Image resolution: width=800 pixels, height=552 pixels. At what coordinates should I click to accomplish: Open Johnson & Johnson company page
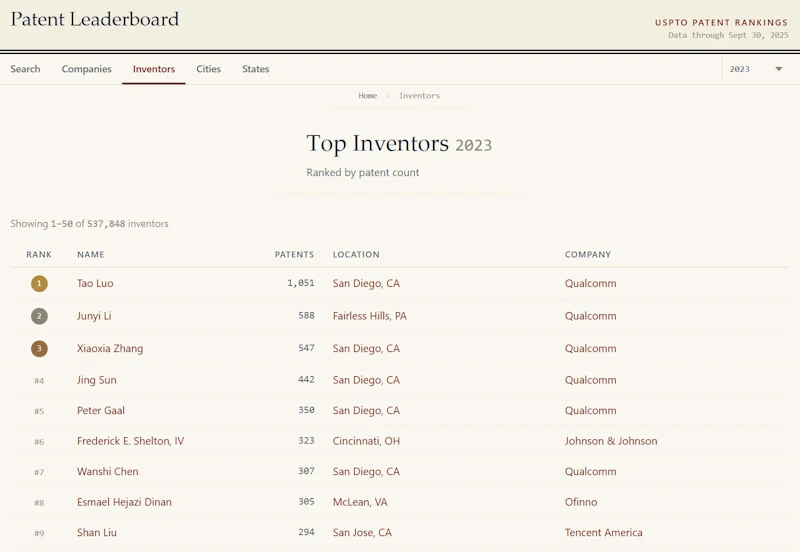pos(611,441)
